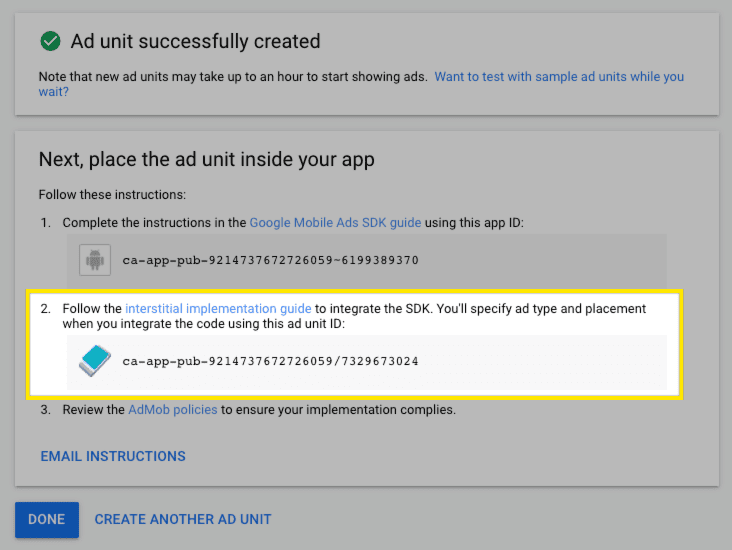Click the ad unit icon beside ad unit ID
The width and height of the screenshot is (732, 550).
95,361
